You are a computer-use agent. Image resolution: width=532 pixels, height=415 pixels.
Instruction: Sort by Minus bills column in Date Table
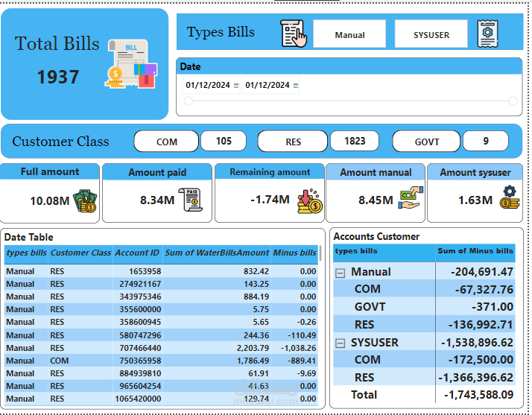pos(294,253)
